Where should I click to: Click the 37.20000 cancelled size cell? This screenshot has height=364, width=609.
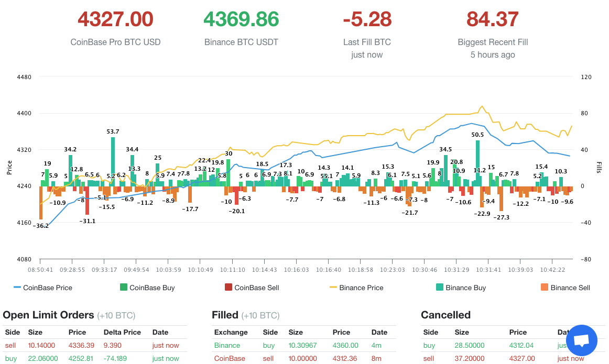coord(470,358)
